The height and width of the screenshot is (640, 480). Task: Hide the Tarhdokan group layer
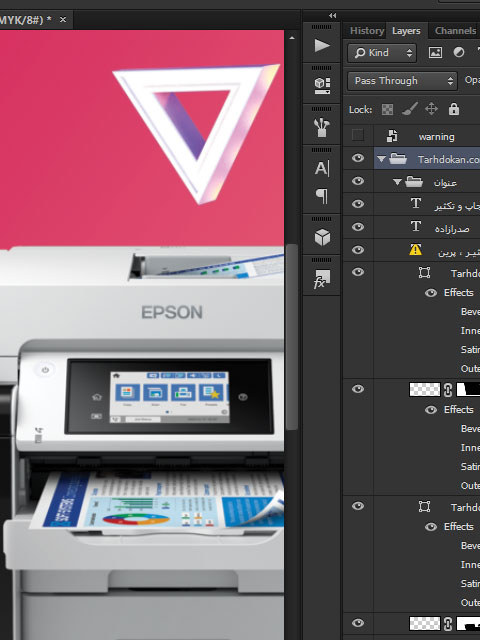pos(358,158)
